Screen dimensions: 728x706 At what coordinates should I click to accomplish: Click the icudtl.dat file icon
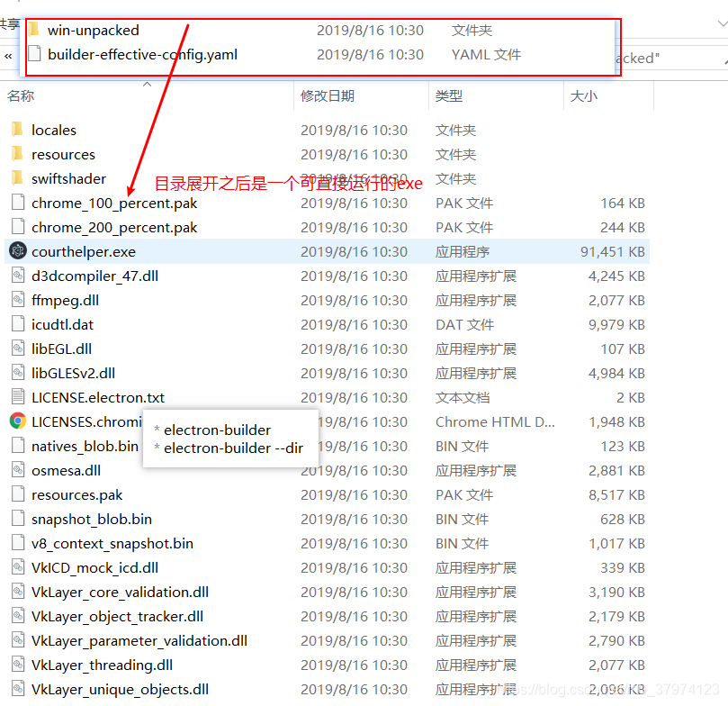tap(18, 324)
